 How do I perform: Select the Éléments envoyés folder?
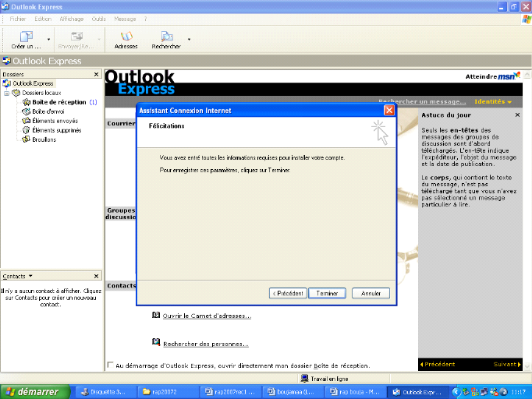[x=54, y=121]
